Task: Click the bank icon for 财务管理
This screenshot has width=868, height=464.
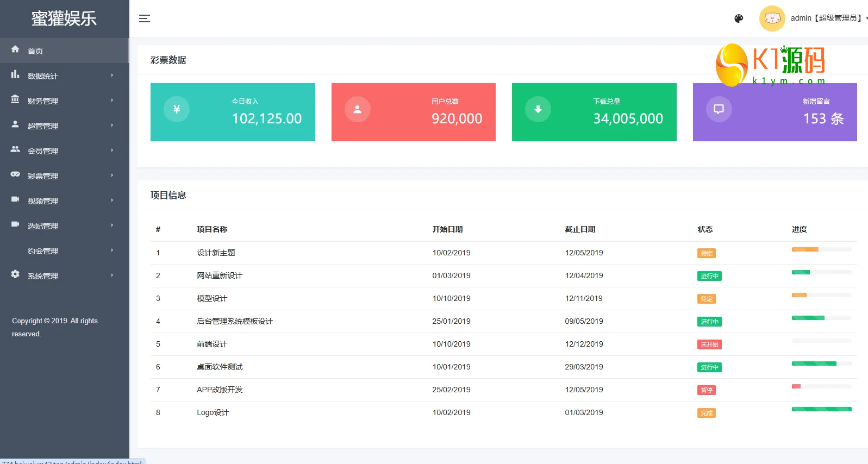Action: [x=15, y=99]
